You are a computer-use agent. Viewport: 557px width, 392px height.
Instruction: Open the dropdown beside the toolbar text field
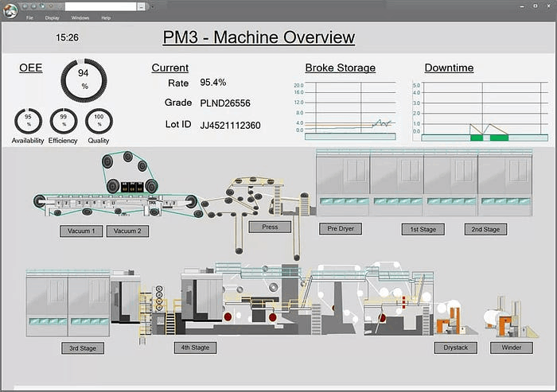click(x=141, y=6)
